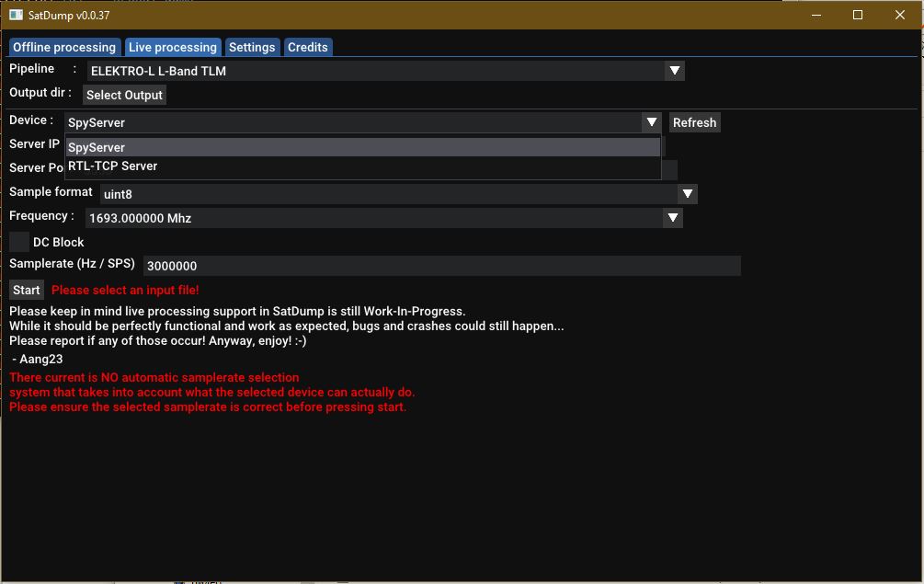Screen dimensions: 924x584
Task: Open the ELEKTRO-L L-Band TLM pipeline combo box
Action: [x=385, y=71]
